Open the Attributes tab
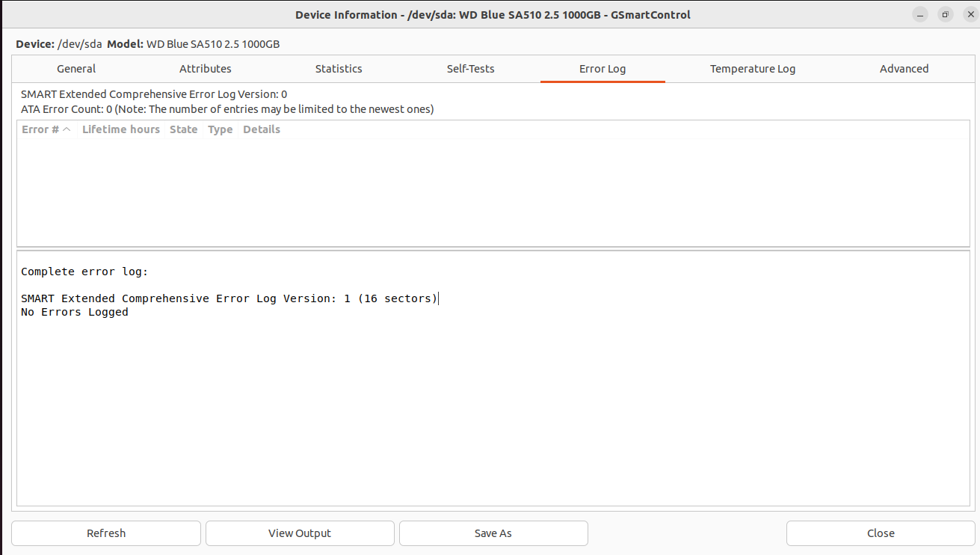Viewport: 980px width, 555px height. [206, 69]
